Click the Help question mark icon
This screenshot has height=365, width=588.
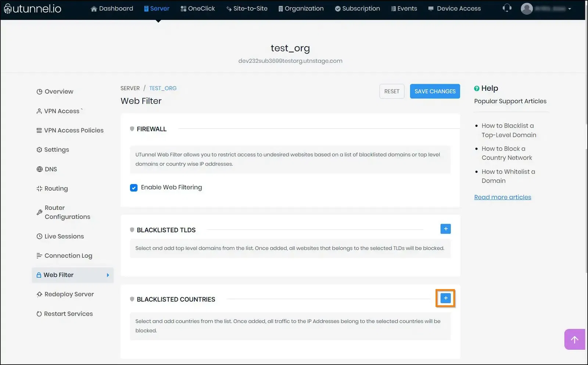[x=477, y=89]
